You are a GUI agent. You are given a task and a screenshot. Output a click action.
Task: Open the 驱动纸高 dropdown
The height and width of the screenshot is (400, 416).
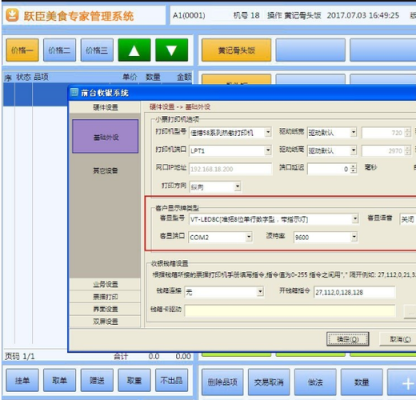coord(353,151)
